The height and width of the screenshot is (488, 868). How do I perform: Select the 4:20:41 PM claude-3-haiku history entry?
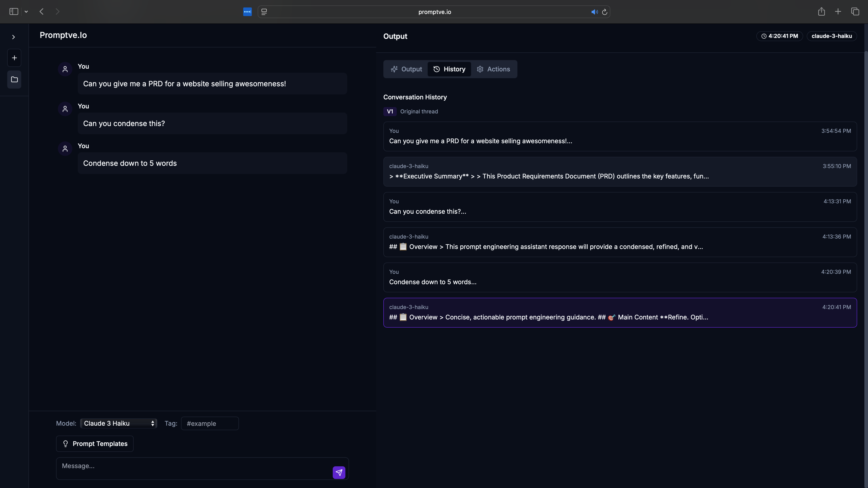point(620,312)
